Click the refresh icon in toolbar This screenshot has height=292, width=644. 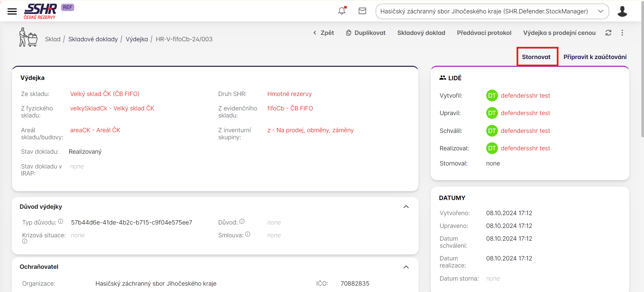(x=608, y=33)
